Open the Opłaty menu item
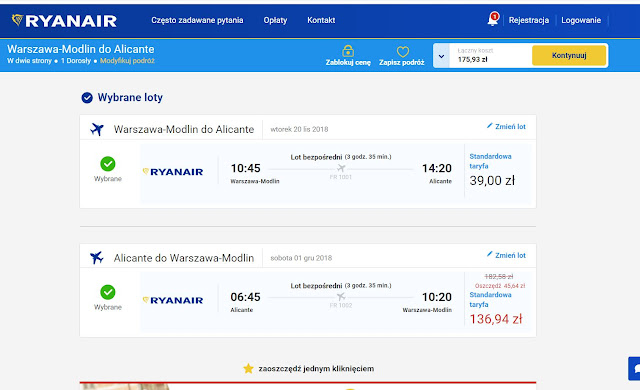Image resolution: width=640 pixels, height=390 pixels. pyautogui.click(x=275, y=20)
